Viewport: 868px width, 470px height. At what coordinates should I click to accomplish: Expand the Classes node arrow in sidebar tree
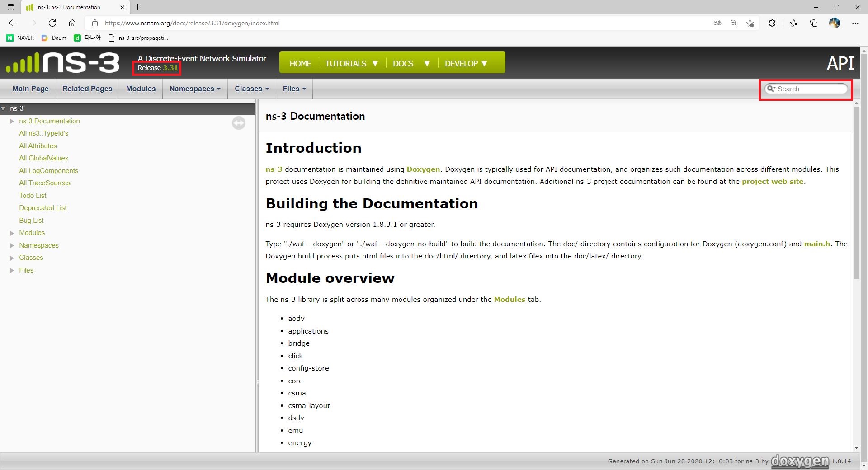coord(12,258)
